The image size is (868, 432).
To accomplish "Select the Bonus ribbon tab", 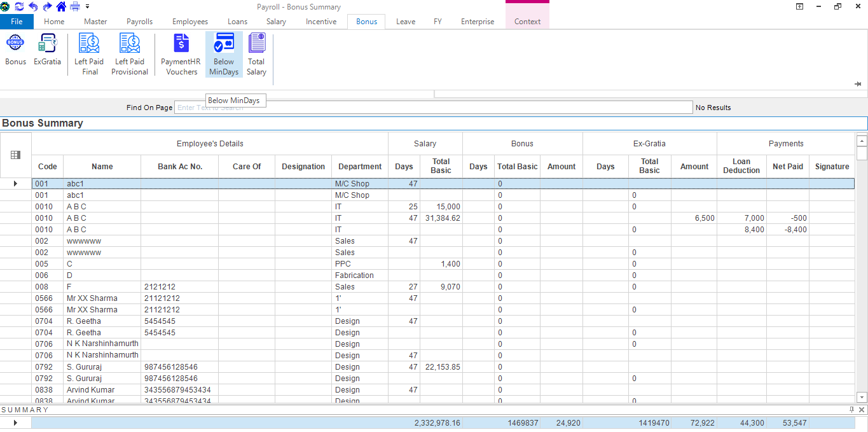I will 366,22.
